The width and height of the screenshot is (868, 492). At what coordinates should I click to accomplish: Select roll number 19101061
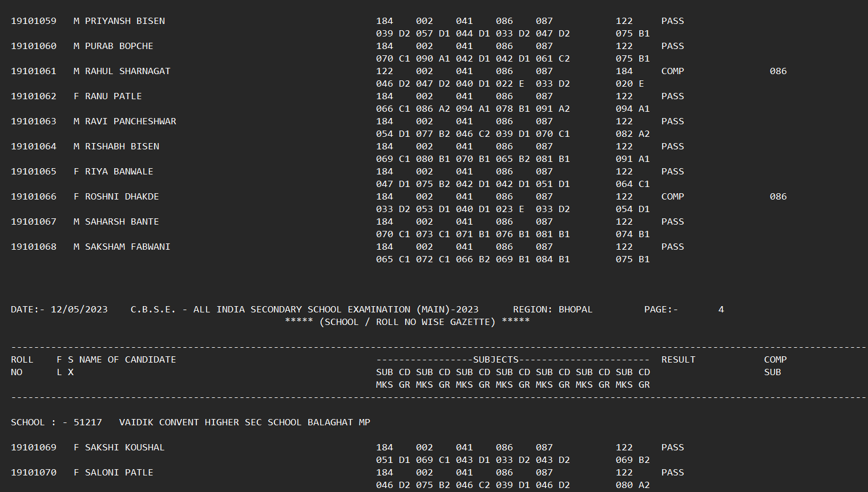tap(34, 71)
